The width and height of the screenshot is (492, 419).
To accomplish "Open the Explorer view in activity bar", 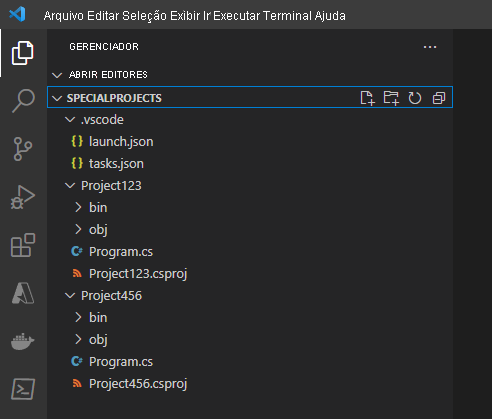I will (x=23, y=53).
